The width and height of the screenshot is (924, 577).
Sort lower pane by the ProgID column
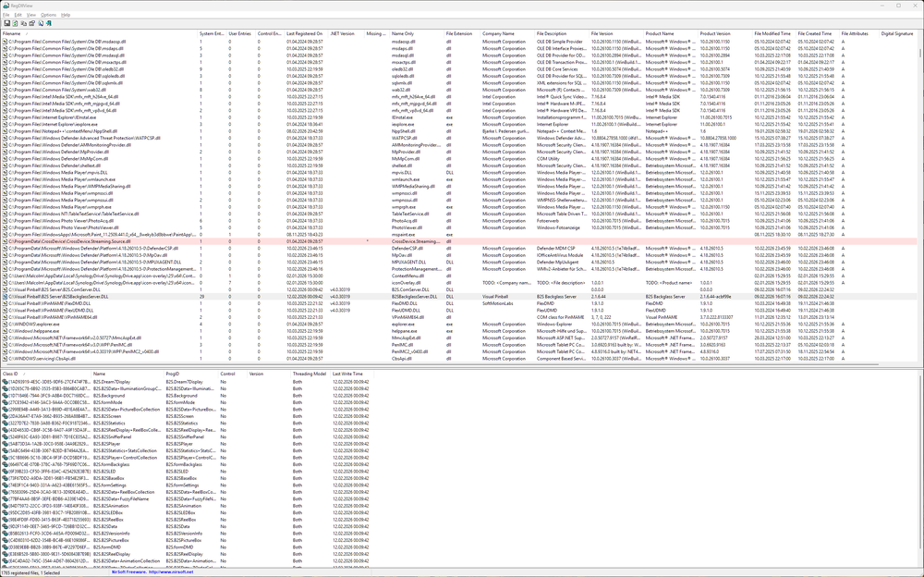click(191, 374)
